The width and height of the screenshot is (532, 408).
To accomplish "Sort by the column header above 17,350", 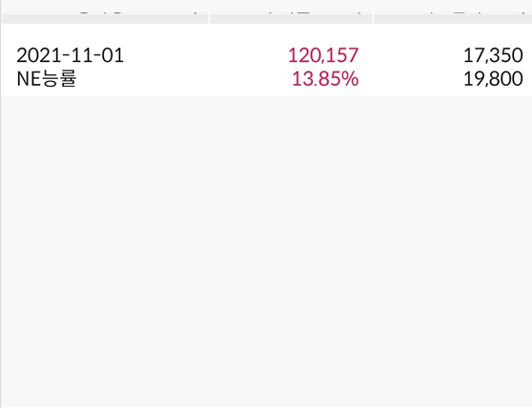I will pyautogui.click(x=453, y=18).
